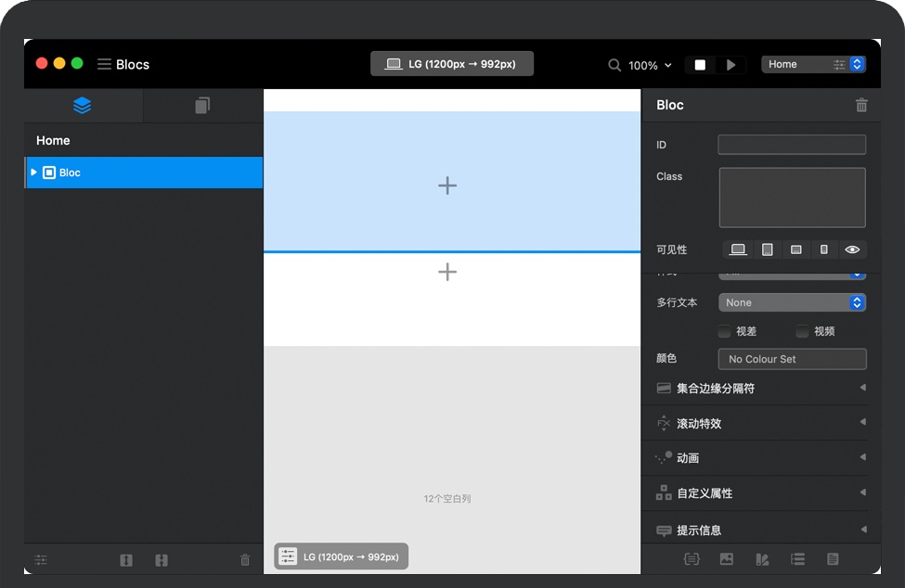Click the 动画 animation dots icon
This screenshot has width=905, height=588.
point(664,458)
